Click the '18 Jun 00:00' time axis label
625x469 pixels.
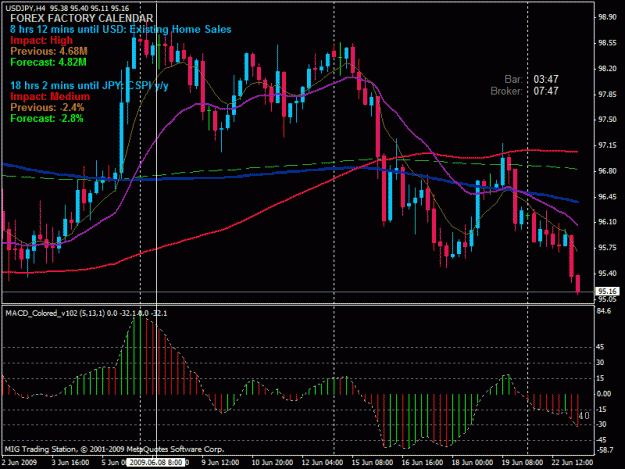coord(472,463)
